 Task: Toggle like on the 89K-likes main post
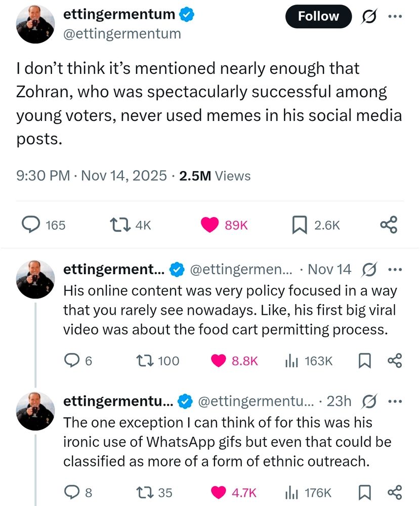[x=209, y=225]
